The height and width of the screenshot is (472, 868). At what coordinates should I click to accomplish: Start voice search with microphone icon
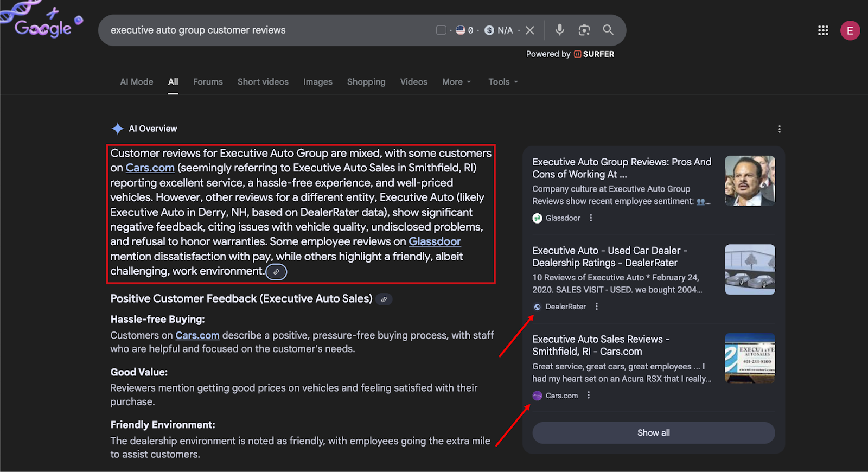tap(560, 30)
